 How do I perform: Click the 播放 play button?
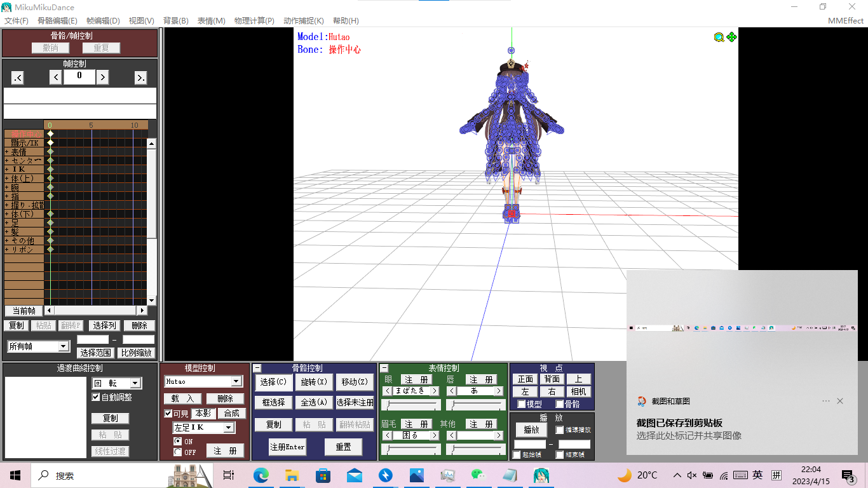pyautogui.click(x=531, y=430)
